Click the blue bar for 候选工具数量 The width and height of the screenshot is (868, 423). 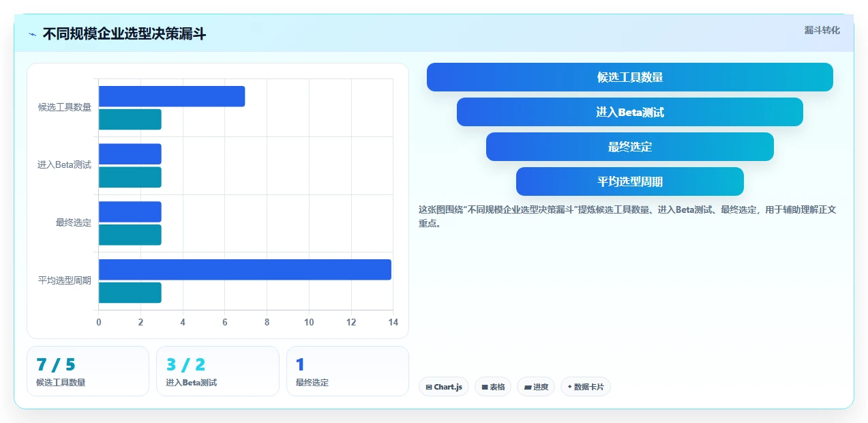(172, 97)
